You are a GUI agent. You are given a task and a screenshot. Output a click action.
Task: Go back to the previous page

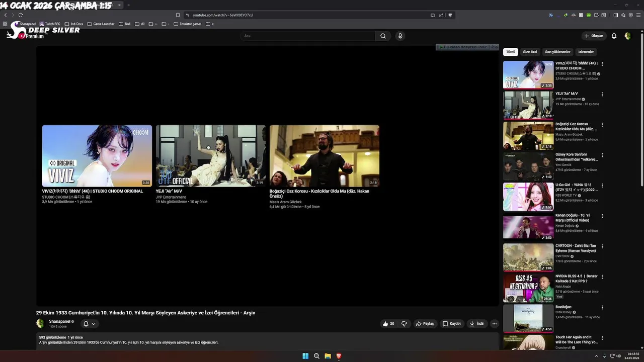(x=6, y=15)
